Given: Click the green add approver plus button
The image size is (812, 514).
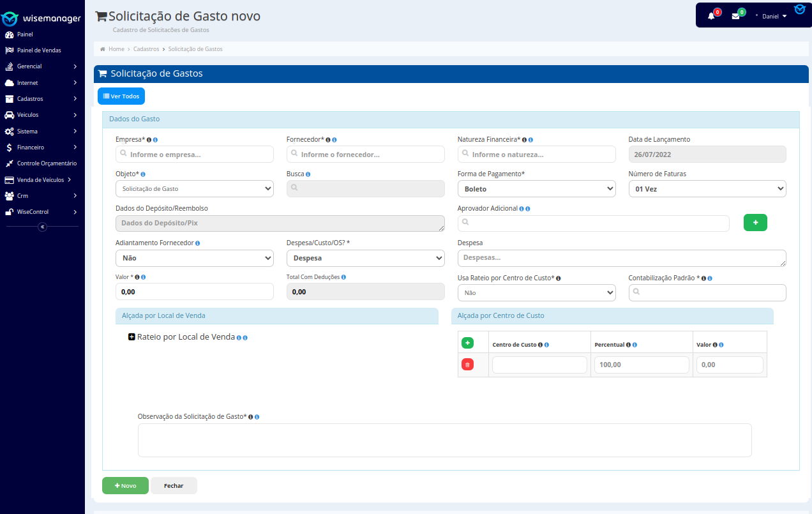Looking at the screenshot, I should point(755,222).
